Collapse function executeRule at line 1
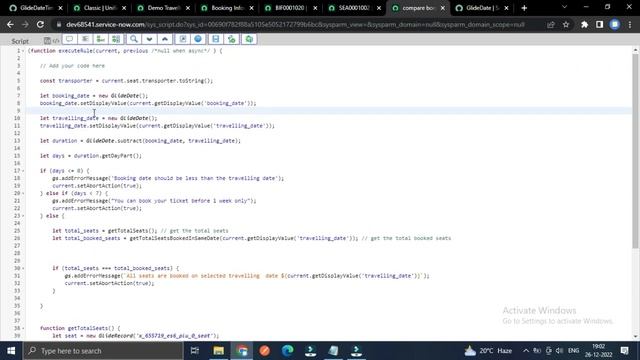640x360 pixels. 23,51
